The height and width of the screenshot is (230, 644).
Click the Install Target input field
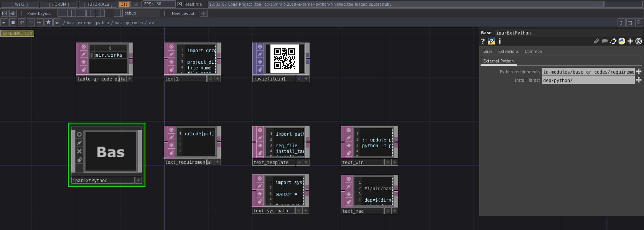tap(588, 80)
